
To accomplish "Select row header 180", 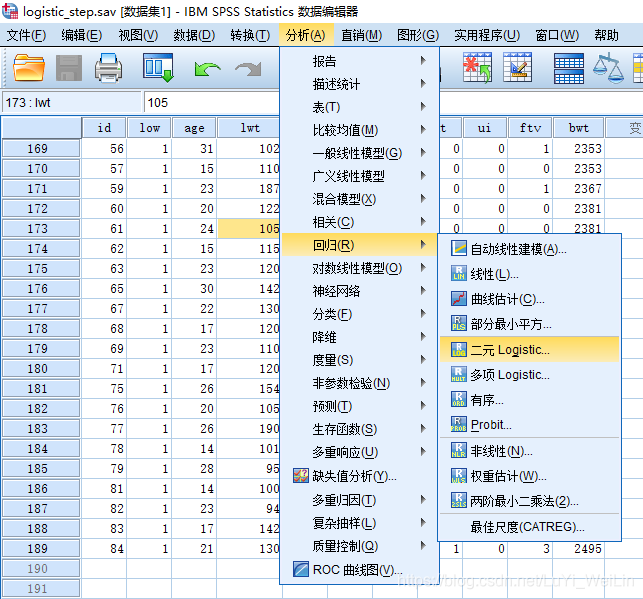I will tap(41, 369).
